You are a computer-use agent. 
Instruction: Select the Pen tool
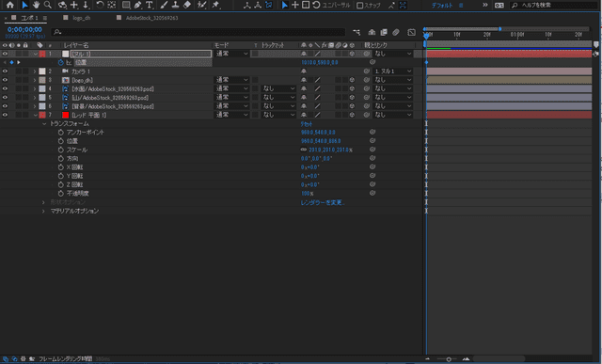(x=137, y=5)
